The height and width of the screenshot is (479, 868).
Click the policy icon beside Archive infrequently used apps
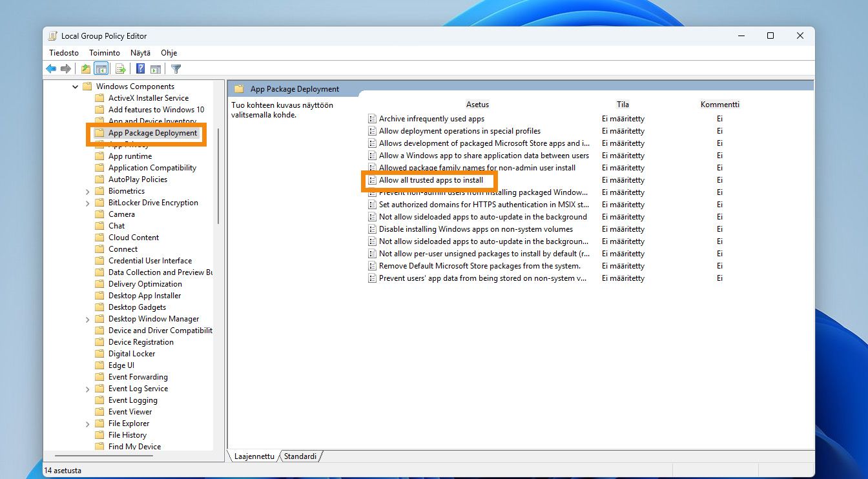pyautogui.click(x=372, y=119)
